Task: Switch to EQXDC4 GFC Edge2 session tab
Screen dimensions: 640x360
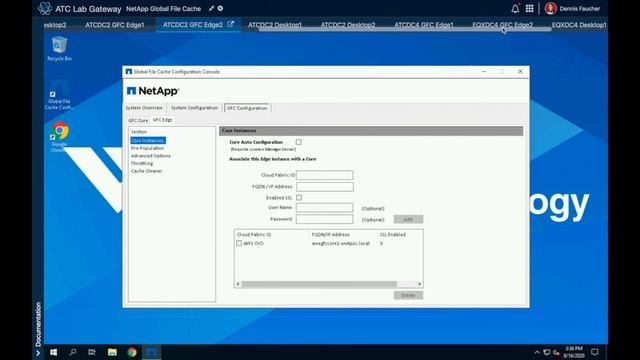Action: point(502,25)
